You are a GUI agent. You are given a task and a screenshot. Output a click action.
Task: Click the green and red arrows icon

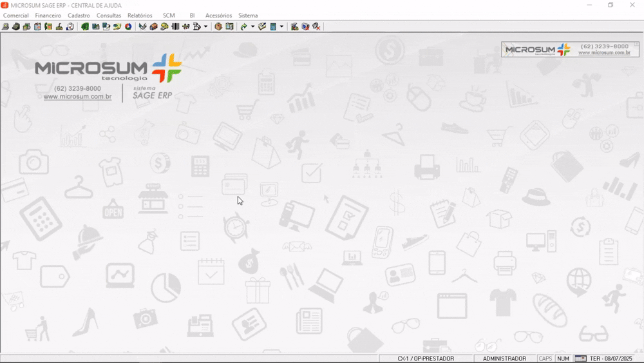186,26
